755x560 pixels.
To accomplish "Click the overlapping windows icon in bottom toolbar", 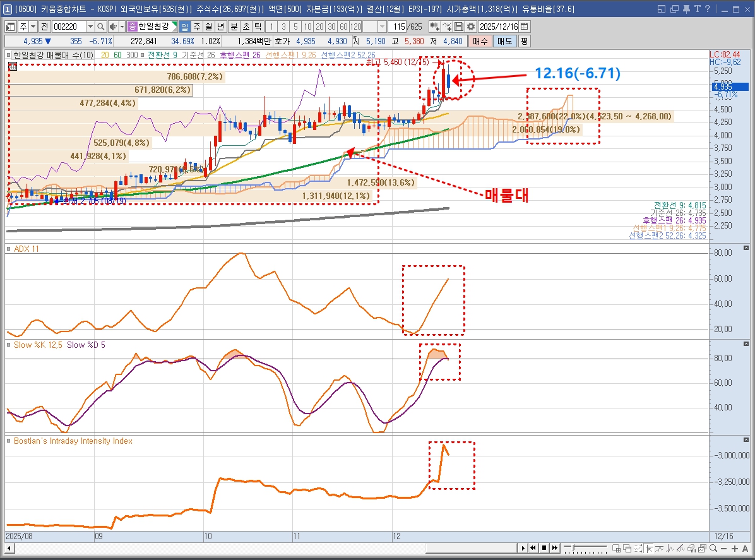I will coord(627,548).
